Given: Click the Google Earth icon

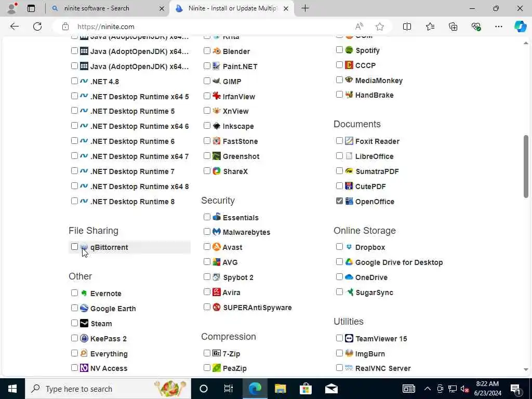Looking at the screenshot, I should pyautogui.click(x=84, y=308).
